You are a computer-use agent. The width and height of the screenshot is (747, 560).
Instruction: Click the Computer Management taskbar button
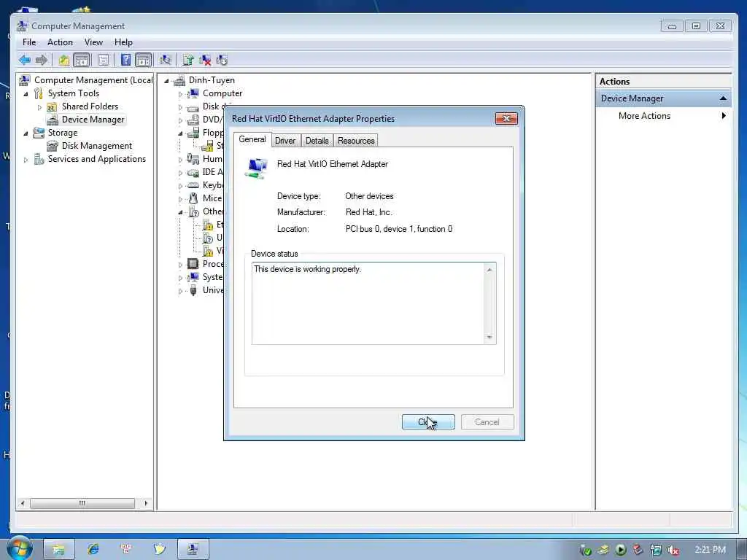(x=193, y=549)
